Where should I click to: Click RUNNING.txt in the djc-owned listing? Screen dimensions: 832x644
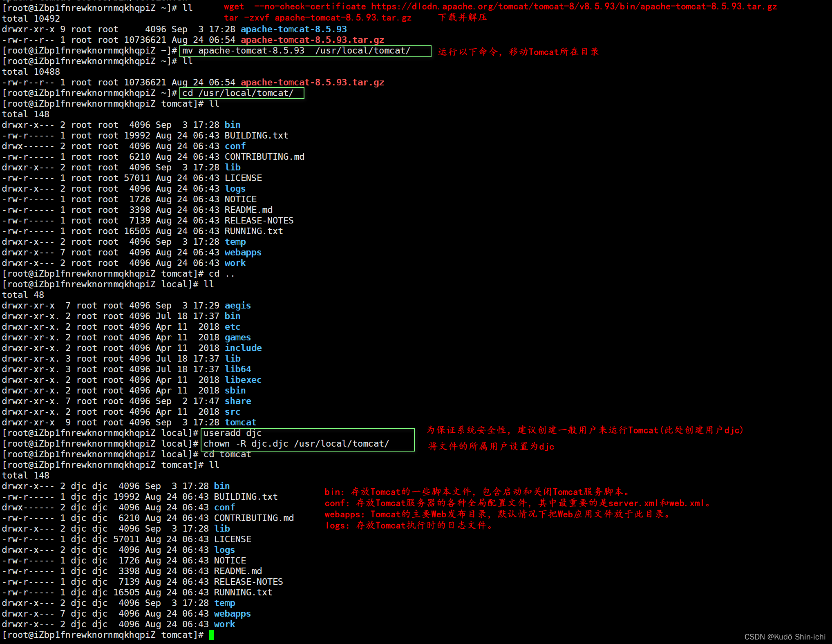pos(243,593)
